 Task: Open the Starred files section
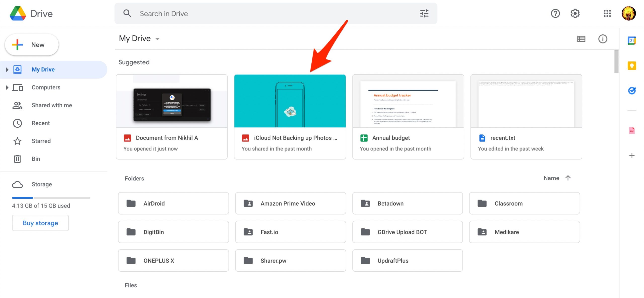pos(41,140)
